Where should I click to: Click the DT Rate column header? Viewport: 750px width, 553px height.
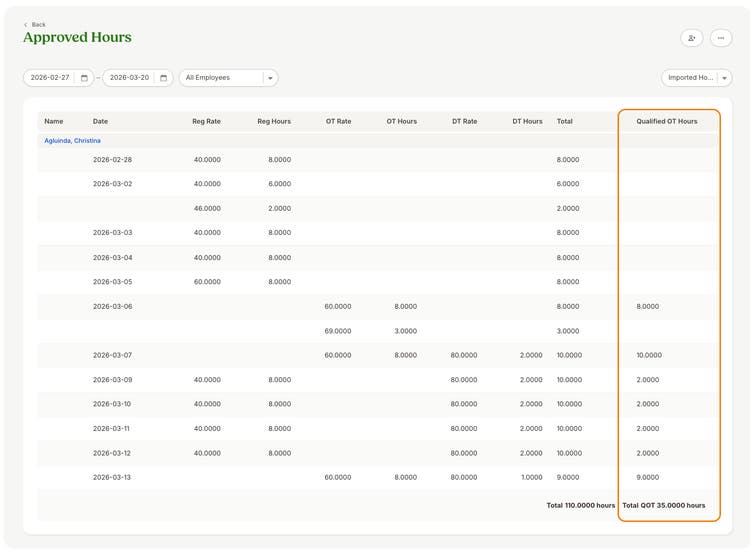464,122
